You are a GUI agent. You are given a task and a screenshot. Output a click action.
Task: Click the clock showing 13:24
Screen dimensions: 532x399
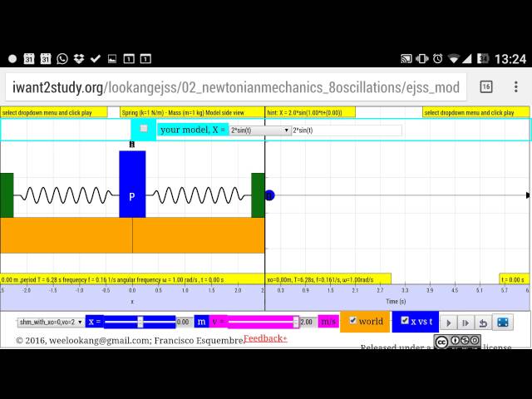pyautogui.click(x=510, y=59)
